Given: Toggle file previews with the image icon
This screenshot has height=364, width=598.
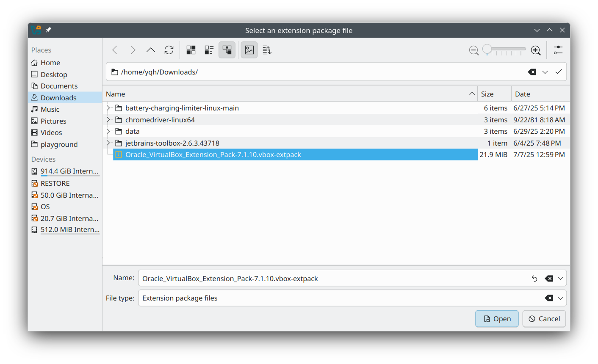Looking at the screenshot, I should point(249,50).
